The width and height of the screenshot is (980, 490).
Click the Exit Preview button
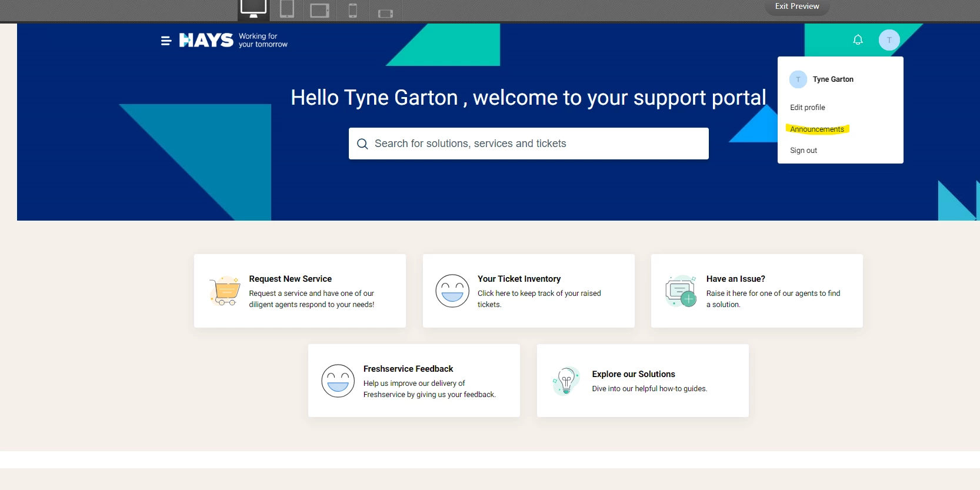tap(797, 6)
